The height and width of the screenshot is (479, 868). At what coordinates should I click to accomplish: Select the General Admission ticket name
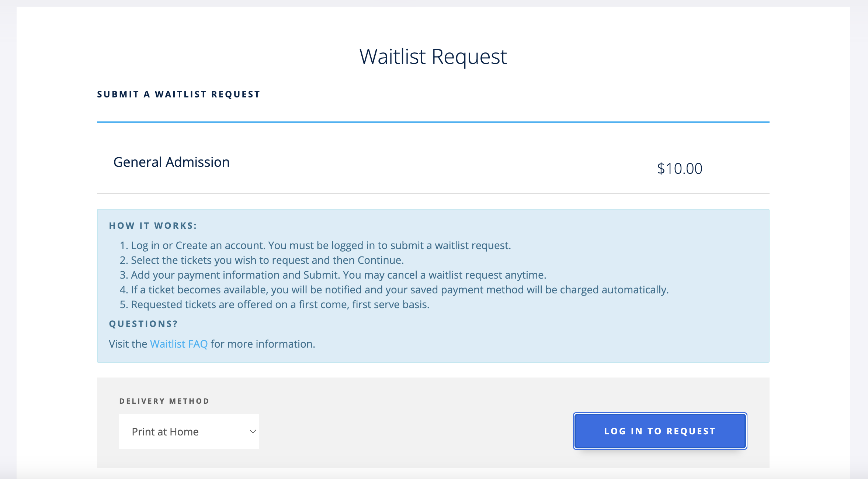pyautogui.click(x=171, y=162)
